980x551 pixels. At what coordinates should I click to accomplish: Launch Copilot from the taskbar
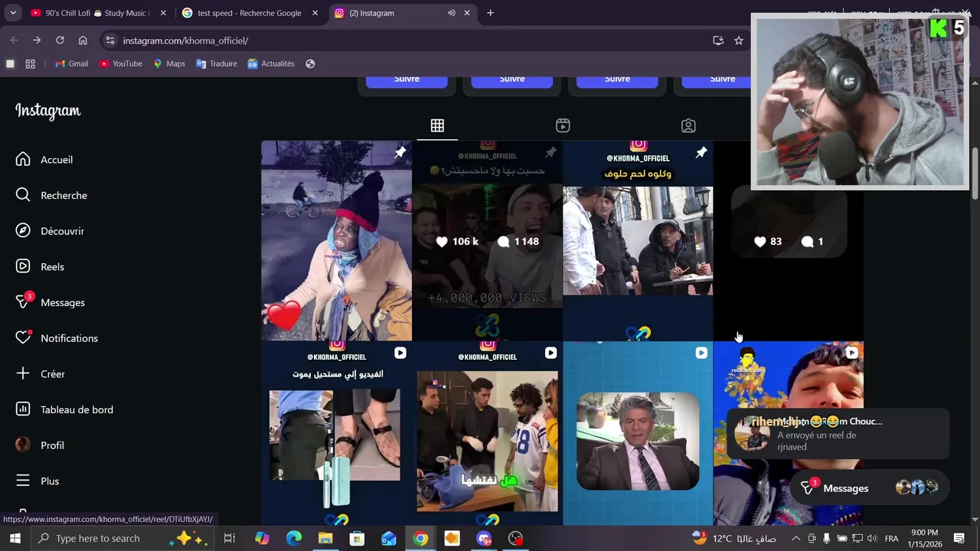(262, 538)
